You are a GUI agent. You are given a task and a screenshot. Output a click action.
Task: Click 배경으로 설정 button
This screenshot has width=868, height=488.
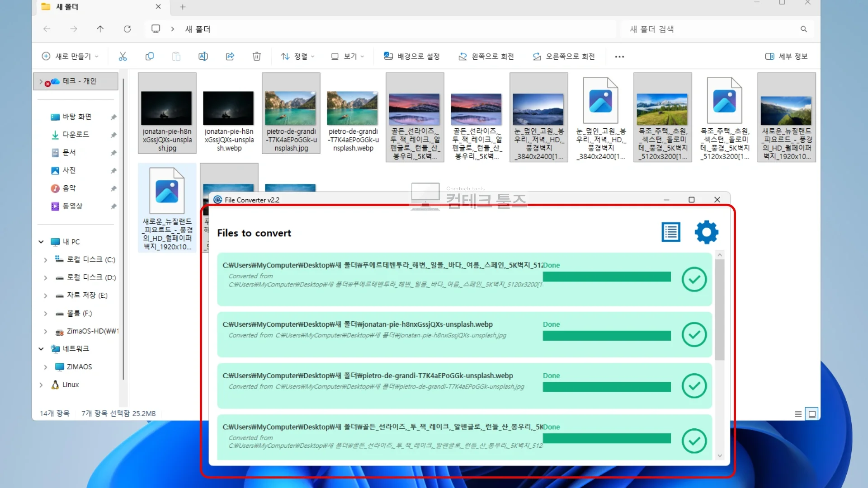click(x=411, y=56)
